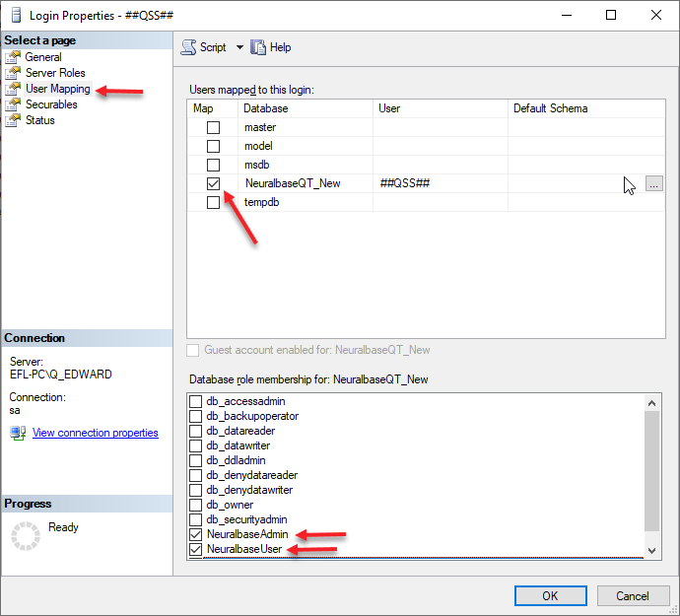The height and width of the screenshot is (616, 680).
Task: Click the Cancel button
Action: [x=633, y=595]
